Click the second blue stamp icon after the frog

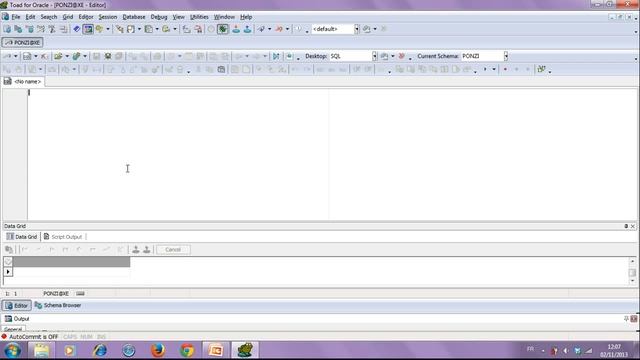(247, 29)
